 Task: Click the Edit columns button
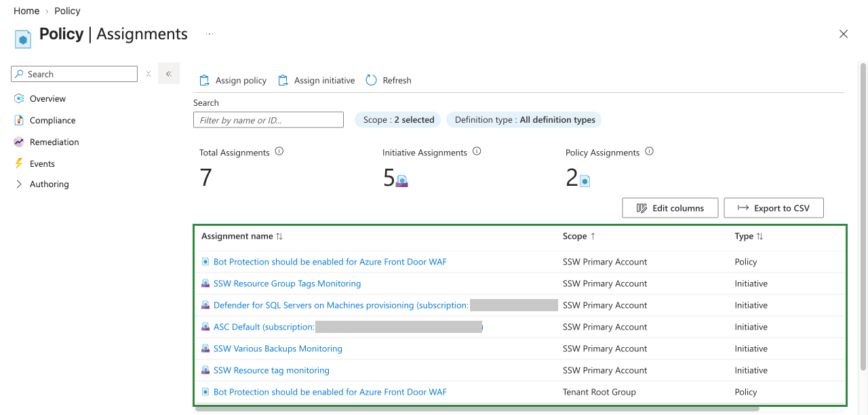tap(670, 208)
